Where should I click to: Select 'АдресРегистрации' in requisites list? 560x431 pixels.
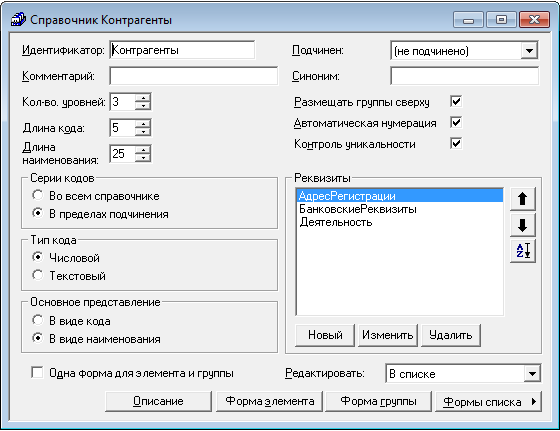click(x=400, y=196)
